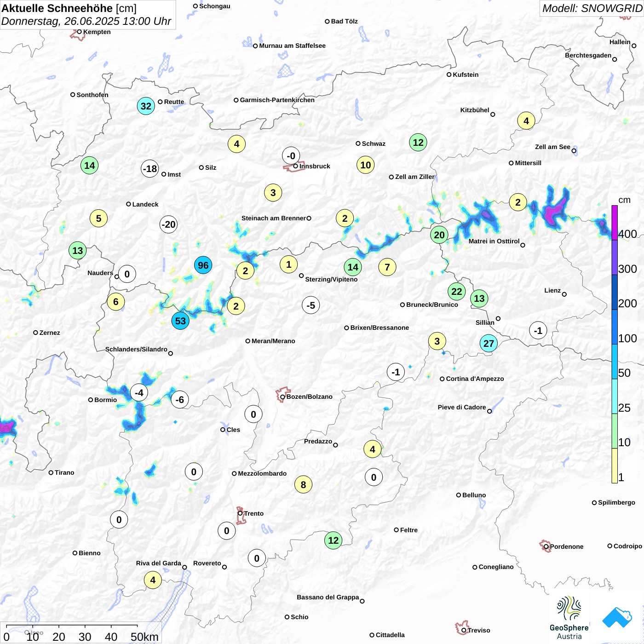
Task: Click the Pordenone city label
Action: tap(567, 547)
